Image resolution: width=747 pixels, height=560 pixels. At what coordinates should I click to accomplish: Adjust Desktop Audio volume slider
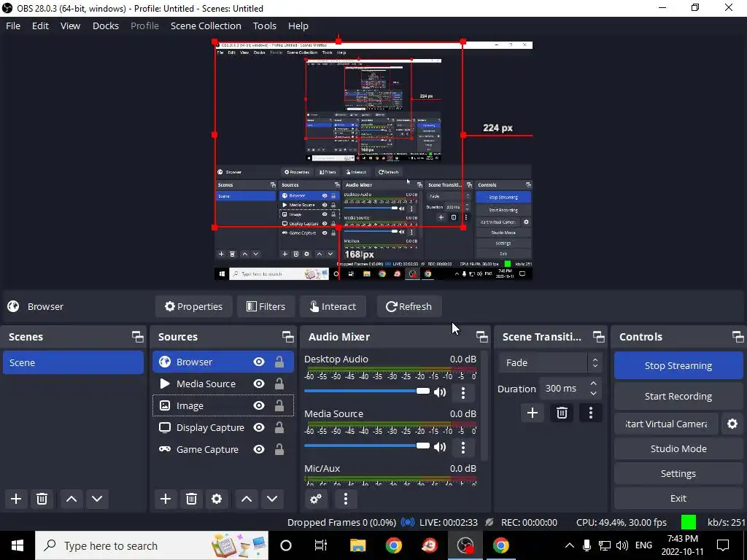pos(367,391)
